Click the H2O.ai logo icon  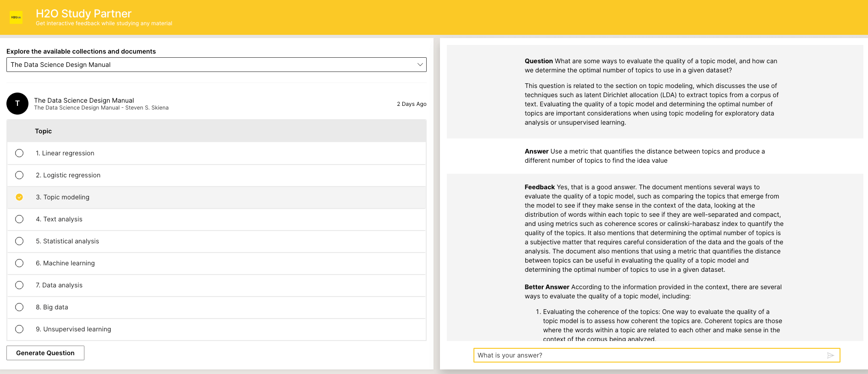(x=16, y=17)
